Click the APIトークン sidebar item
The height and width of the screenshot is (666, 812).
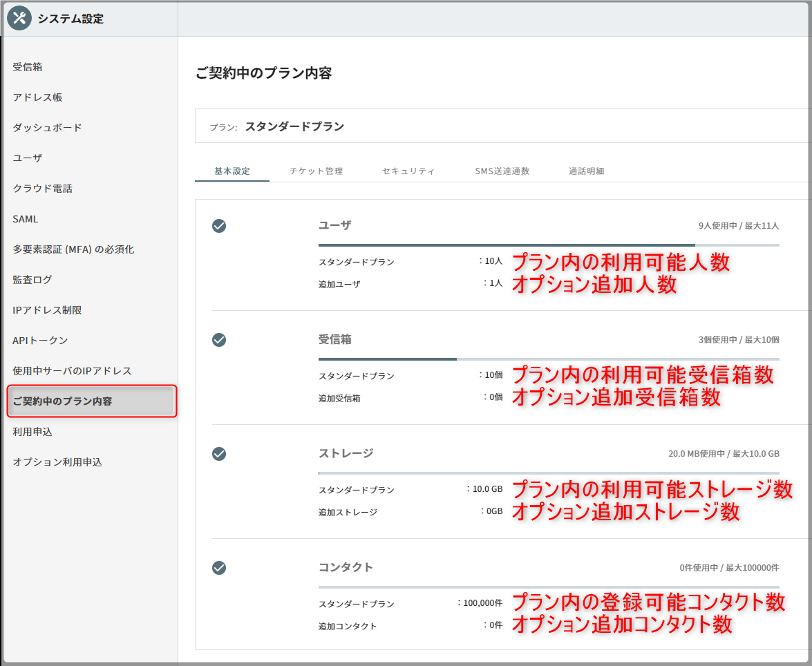40,341
